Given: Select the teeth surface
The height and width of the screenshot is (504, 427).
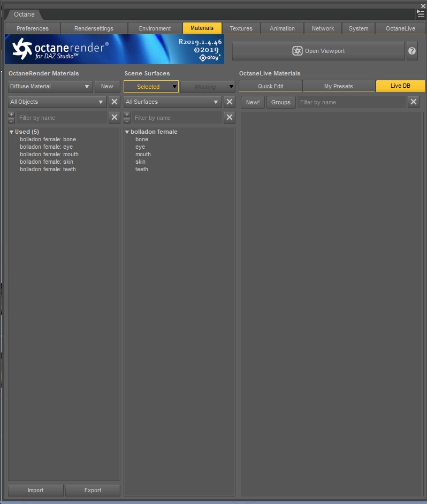Looking at the screenshot, I should tap(142, 169).
